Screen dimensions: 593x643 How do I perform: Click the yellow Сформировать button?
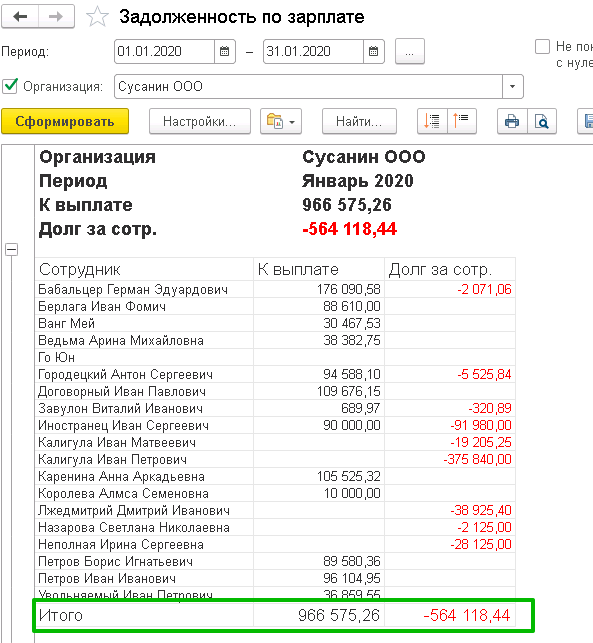click(x=65, y=121)
